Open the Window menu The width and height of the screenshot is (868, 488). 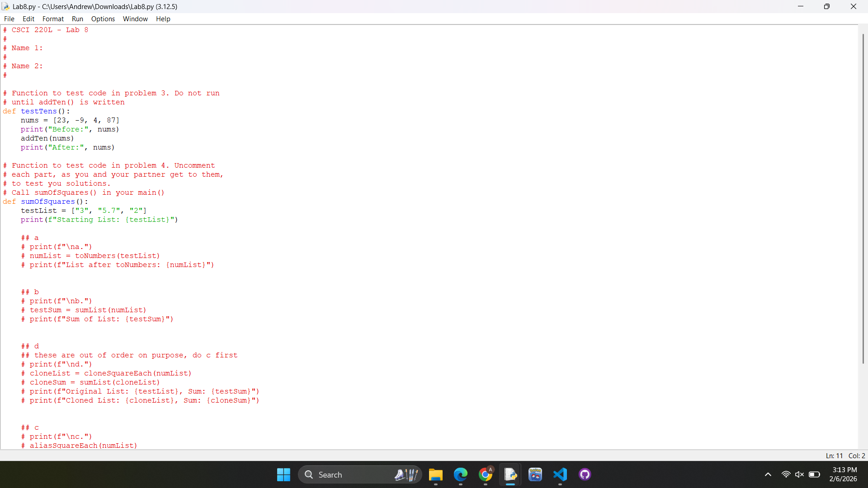tap(135, 19)
